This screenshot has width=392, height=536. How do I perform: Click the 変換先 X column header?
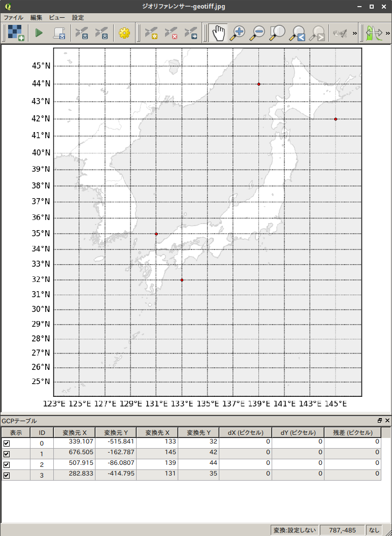157,432
